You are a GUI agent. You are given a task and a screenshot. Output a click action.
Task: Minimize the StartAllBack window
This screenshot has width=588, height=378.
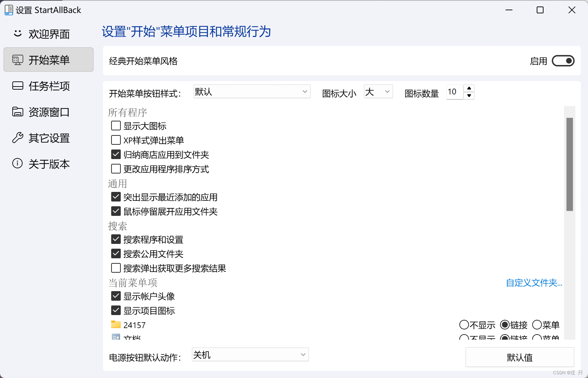pos(509,10)
